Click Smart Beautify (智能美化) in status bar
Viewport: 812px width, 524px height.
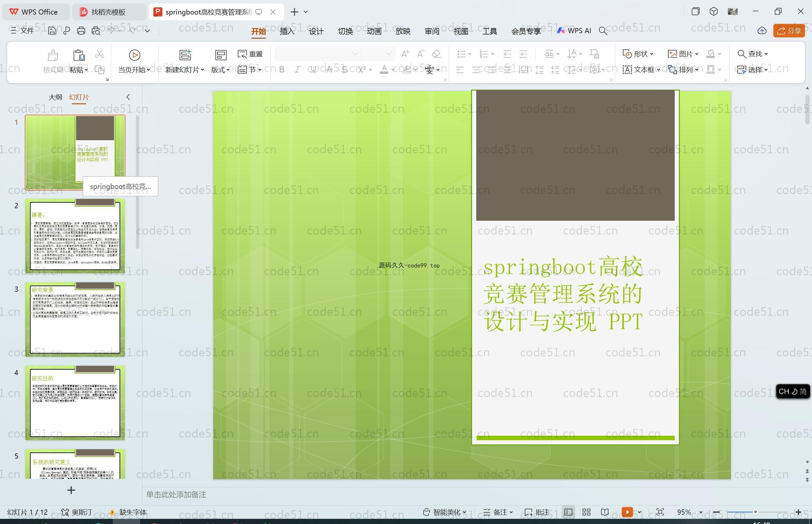[x=444, y=512]
